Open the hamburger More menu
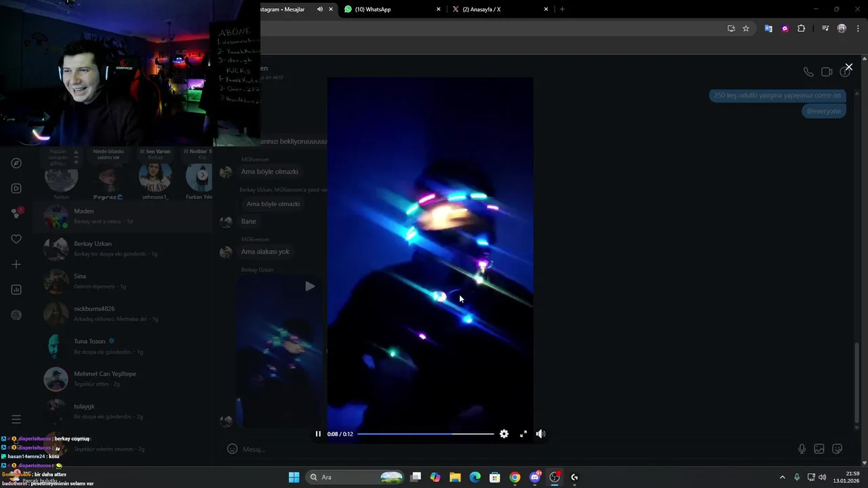This screenshot has width=868, height=488. click(16, 420)
